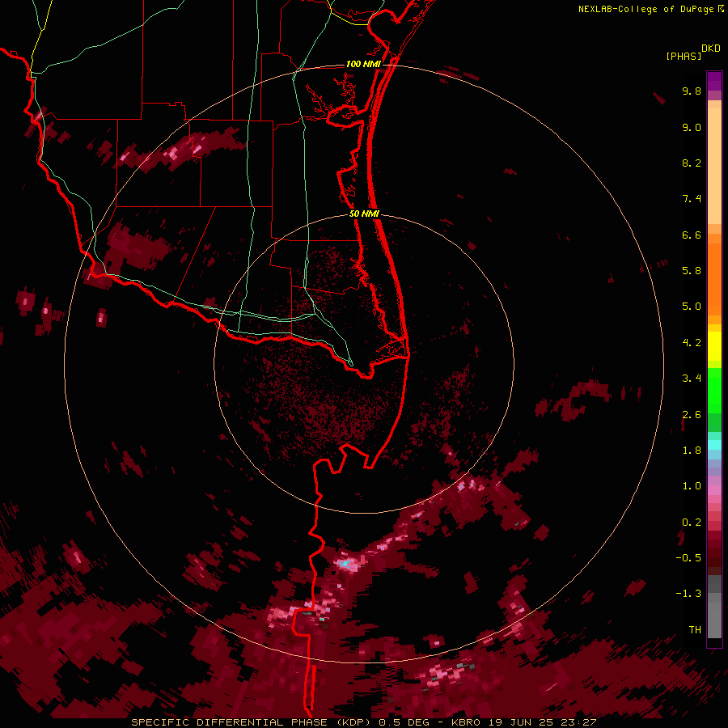Click the yellow segment of the color bar

coord(714,346)
